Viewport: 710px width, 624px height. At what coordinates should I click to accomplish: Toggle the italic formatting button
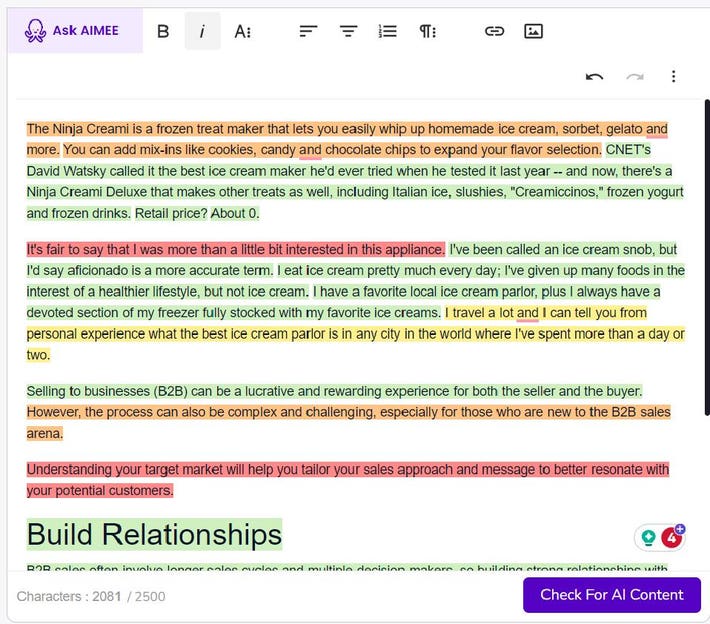pos(202,31)
